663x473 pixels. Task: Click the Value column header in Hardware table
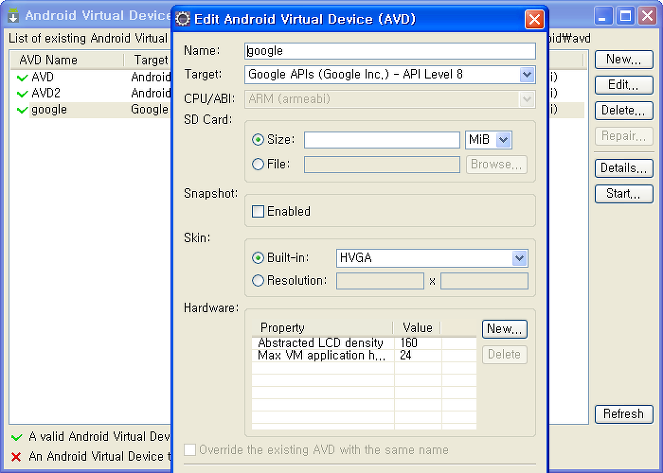point(417,328)
